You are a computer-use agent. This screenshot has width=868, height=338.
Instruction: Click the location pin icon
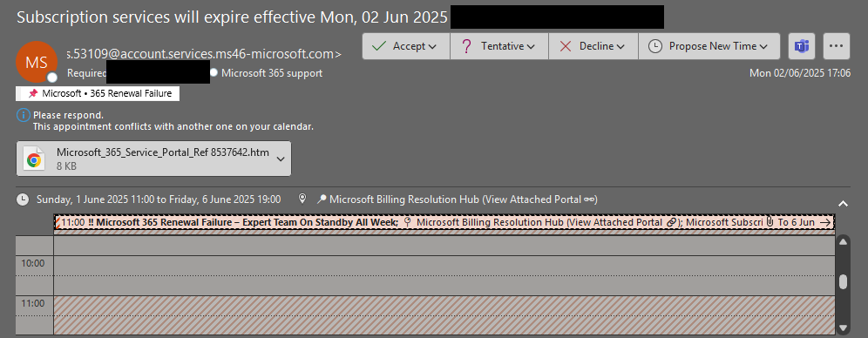pyautogui.click(x=302, y=199)
